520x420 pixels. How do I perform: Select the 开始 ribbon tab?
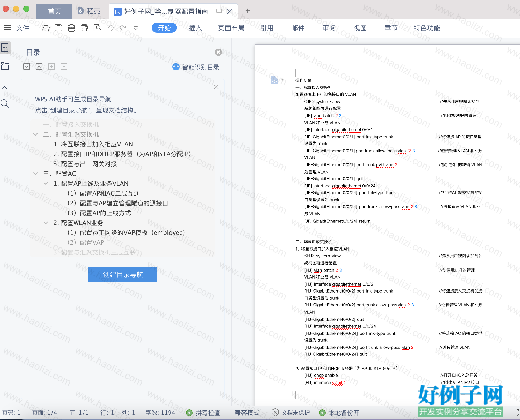tap(164, 28)
